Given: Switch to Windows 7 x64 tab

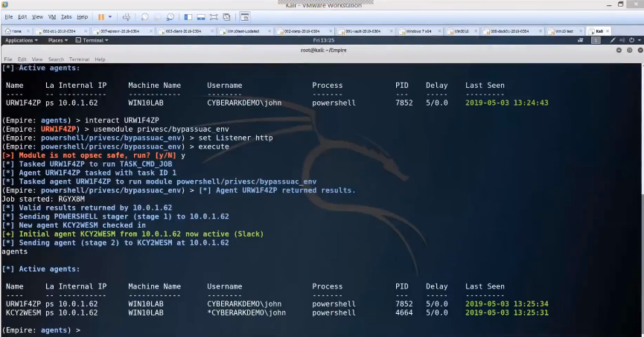Looking at the screenshot, I should pos(418,31).
